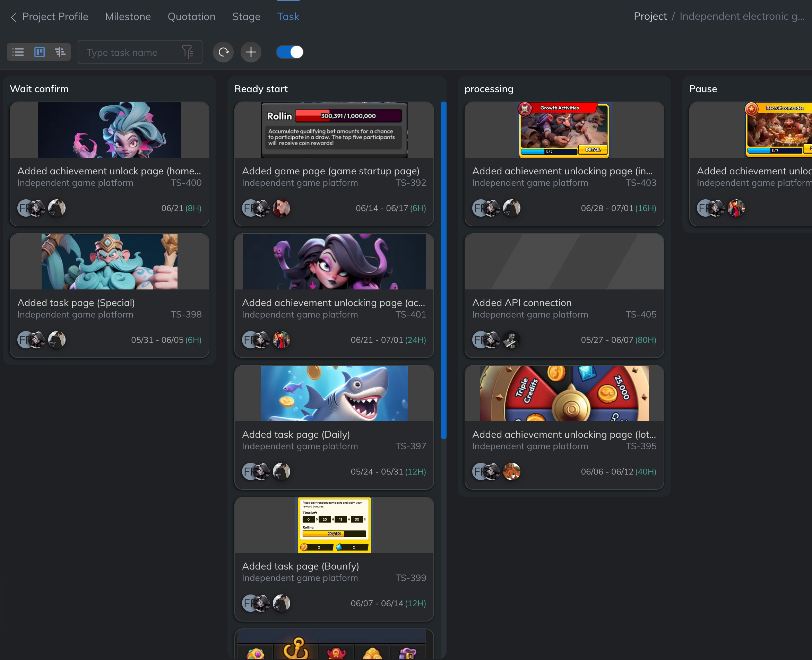The width and height of the screenshot is (812, 660).
Task: Open the Stage tab
Action: 246,17
